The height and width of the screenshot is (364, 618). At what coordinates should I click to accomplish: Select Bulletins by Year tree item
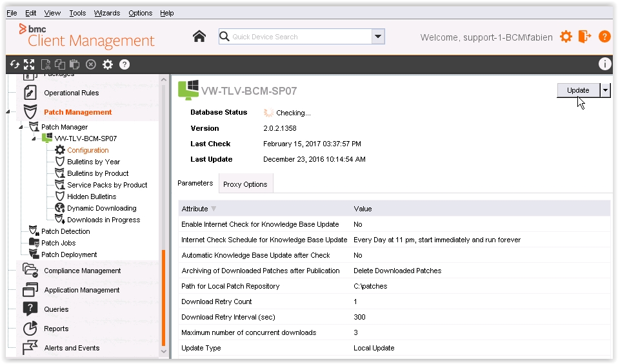click(94, 162)
